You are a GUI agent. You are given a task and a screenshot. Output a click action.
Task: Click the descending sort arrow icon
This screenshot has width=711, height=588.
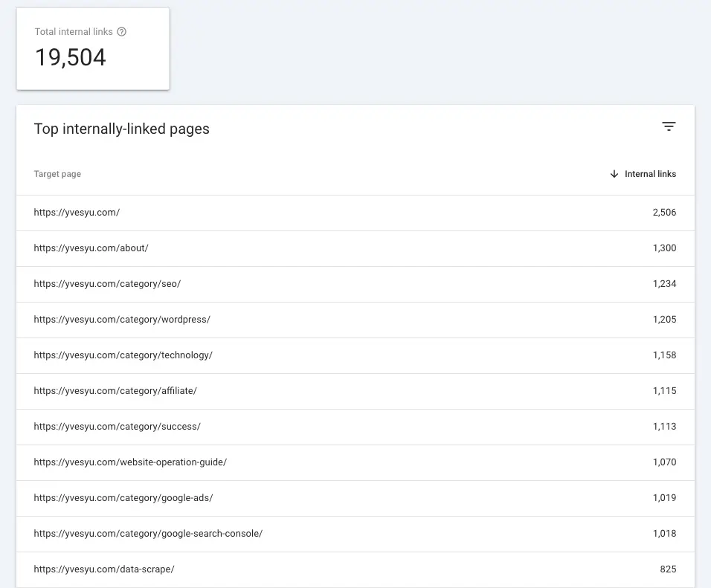coord(614,174)
